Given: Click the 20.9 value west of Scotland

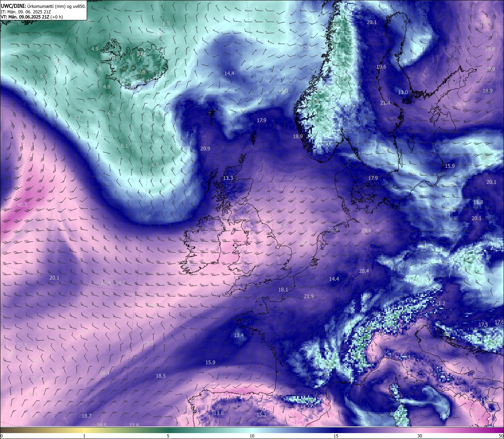Looking at the screenshot, I should pos(205,149).
